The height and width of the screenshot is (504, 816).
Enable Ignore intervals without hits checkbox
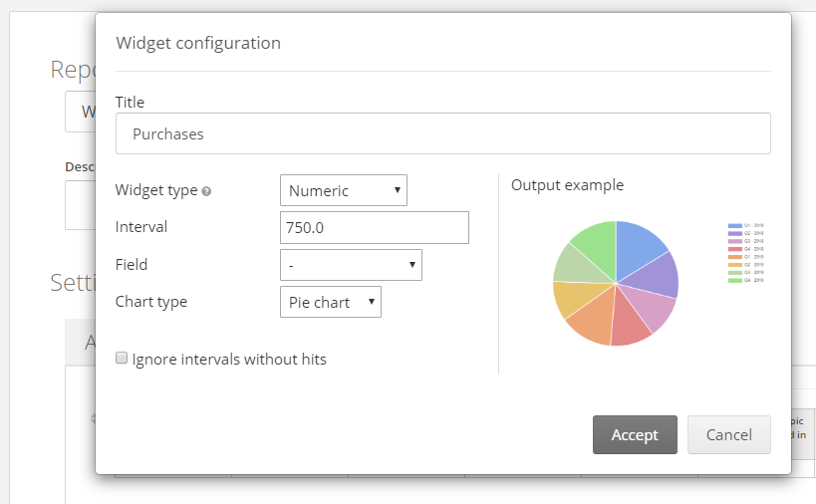122,359
